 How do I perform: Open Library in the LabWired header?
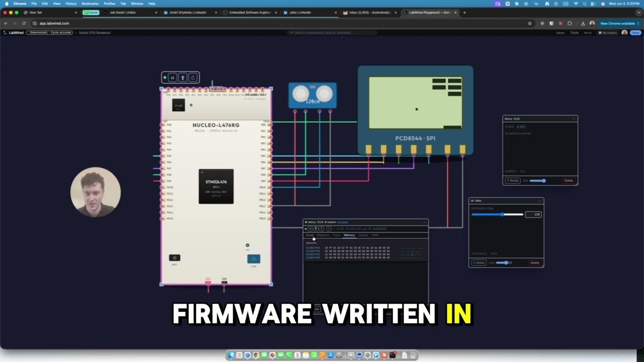pos(560,33)
